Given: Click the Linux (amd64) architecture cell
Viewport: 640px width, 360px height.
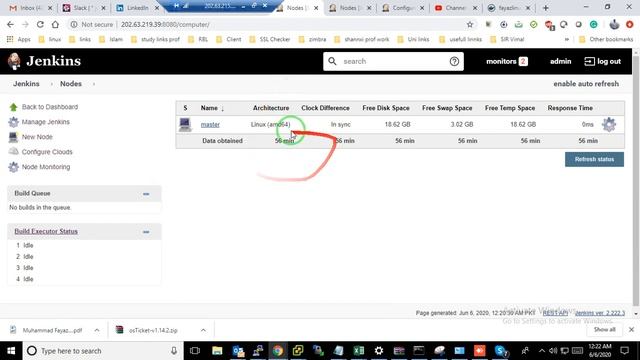Looking at the screenshot, I should [x=270, y=124].
